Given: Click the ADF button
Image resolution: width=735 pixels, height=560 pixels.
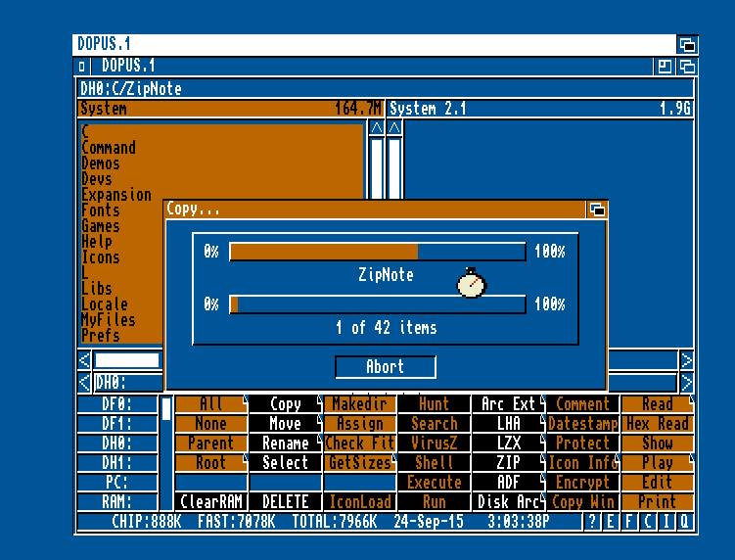Looking at the screenshot, I should pyautogui.click(x=509, y=482).
